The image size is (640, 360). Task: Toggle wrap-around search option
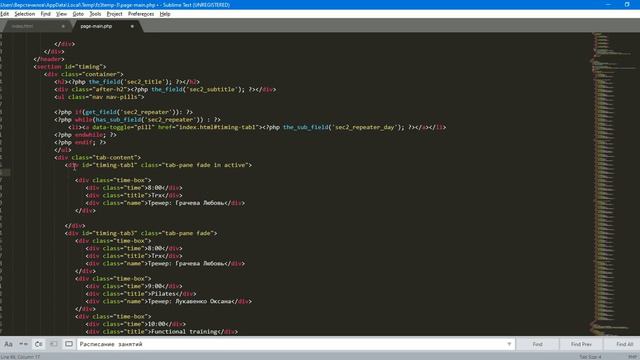coord(38,344)
